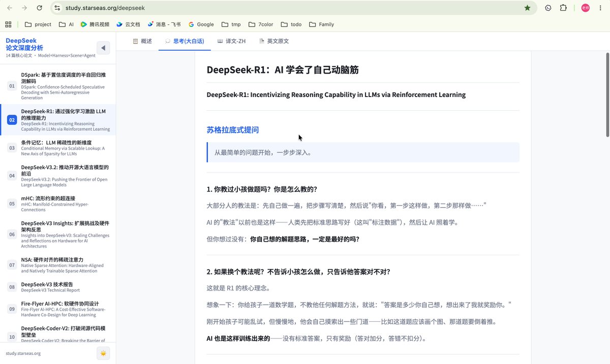Open the 云文档 bookmark
The height and width of the screenshot is (364, 610).
click(128, 24)
